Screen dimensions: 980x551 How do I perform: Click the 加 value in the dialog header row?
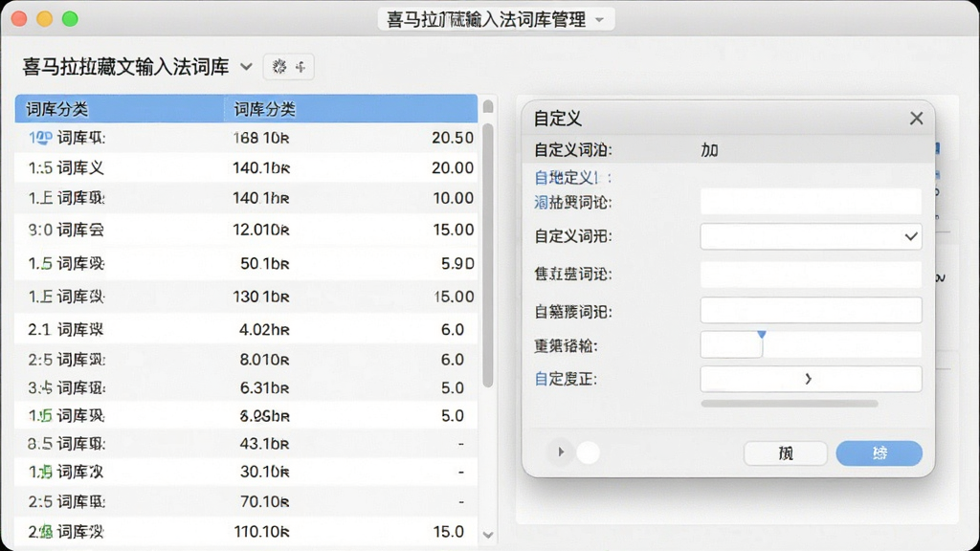tap(709, 150)
